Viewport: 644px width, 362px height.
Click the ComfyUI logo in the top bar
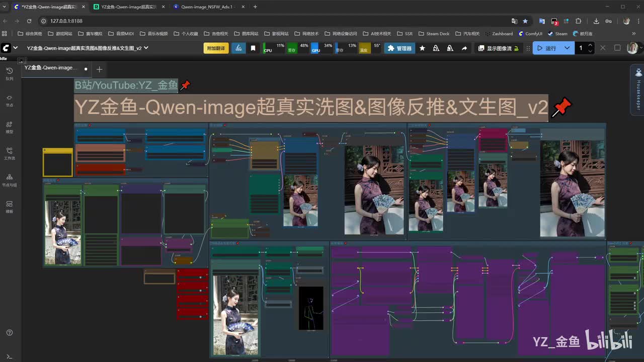pos(6,48)
